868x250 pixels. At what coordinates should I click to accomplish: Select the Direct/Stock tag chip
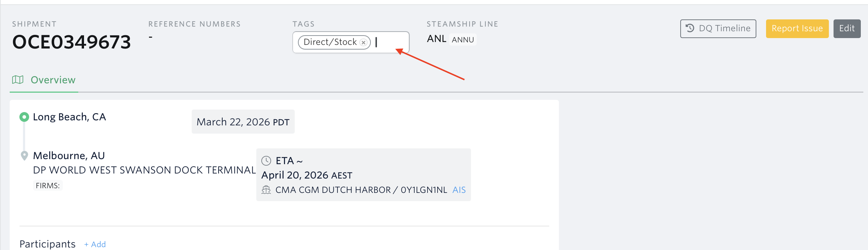coord(330,42)
